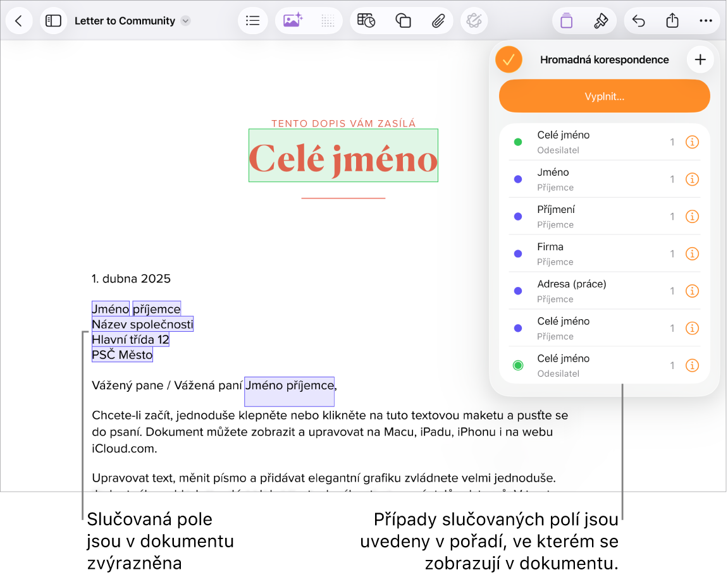Open info for Jméno Příjemce field
The image size is (728, 577).
(692, 179)
